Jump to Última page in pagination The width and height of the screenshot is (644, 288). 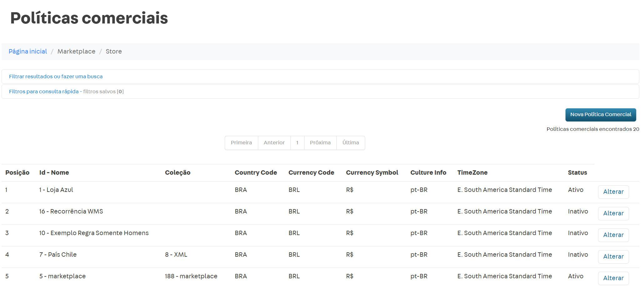[350, 143]
